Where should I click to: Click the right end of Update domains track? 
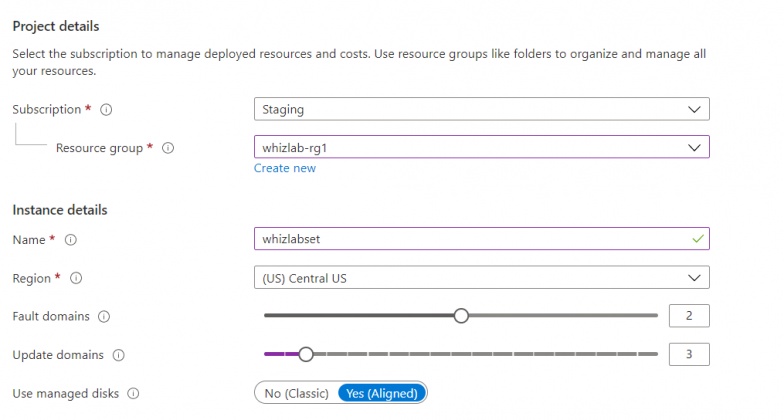(654, 354)
